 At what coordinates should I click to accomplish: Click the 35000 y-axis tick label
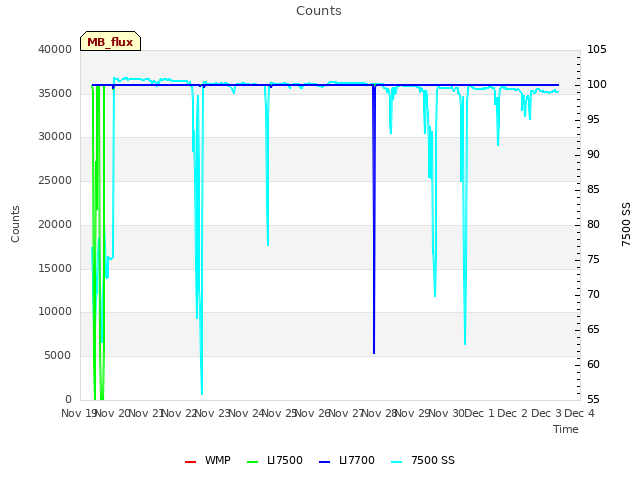click(55, 93)
